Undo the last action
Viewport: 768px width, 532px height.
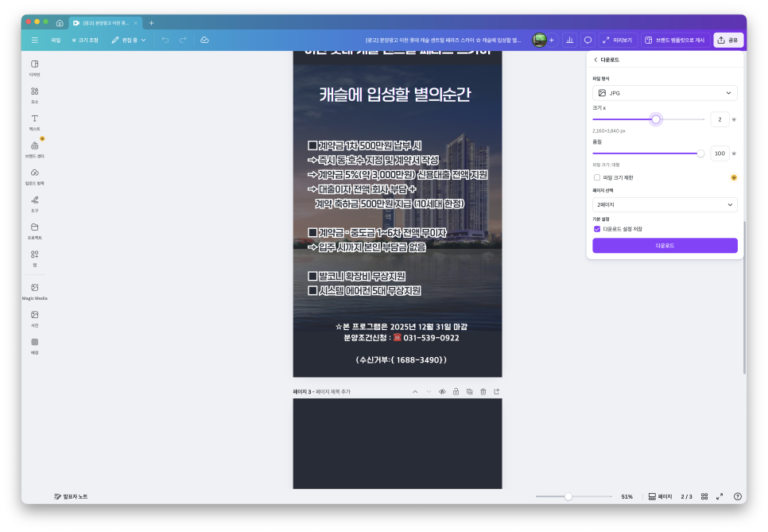(x=165, y=41)
